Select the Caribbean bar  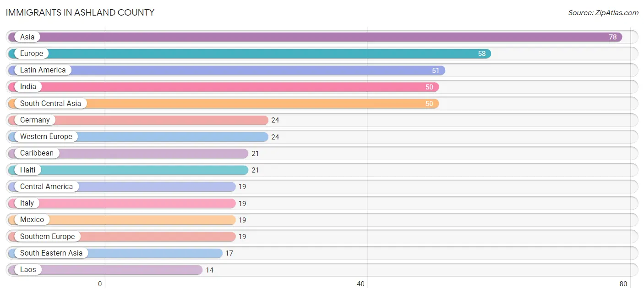point(128,153)
